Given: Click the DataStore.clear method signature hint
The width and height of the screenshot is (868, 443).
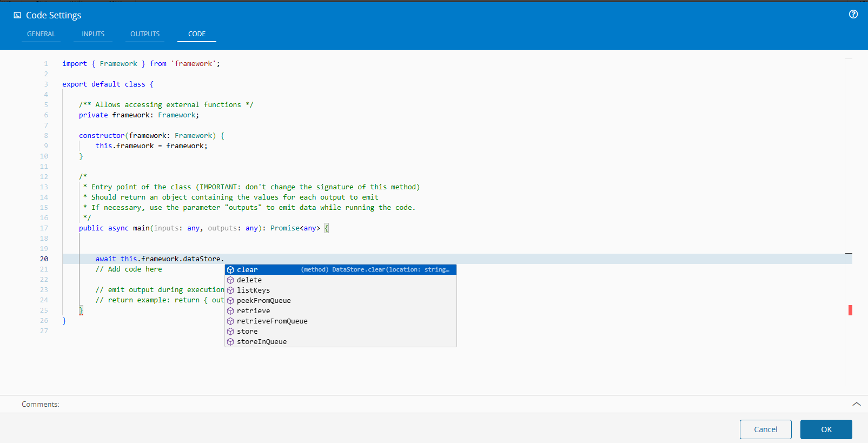Looking at the screenshot, I should [375, 269].
